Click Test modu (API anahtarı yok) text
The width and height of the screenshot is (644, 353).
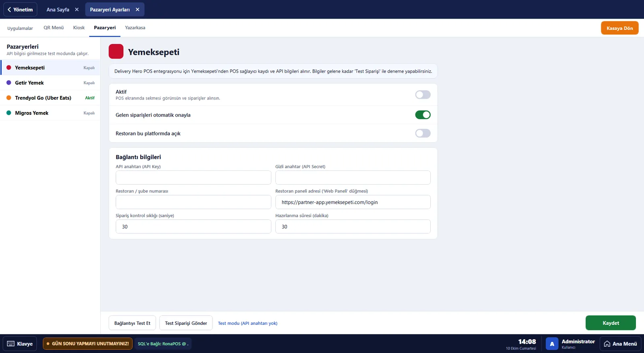click(x=248, y=323)
